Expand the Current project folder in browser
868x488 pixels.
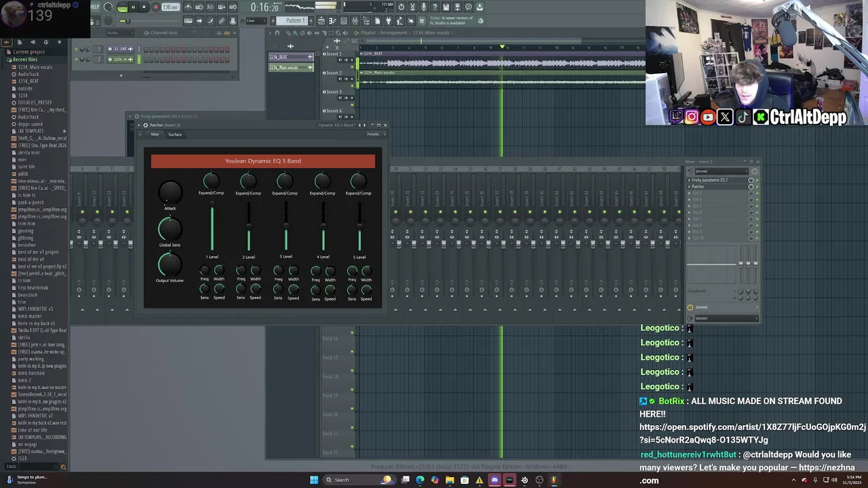click(x=27, y=52)
